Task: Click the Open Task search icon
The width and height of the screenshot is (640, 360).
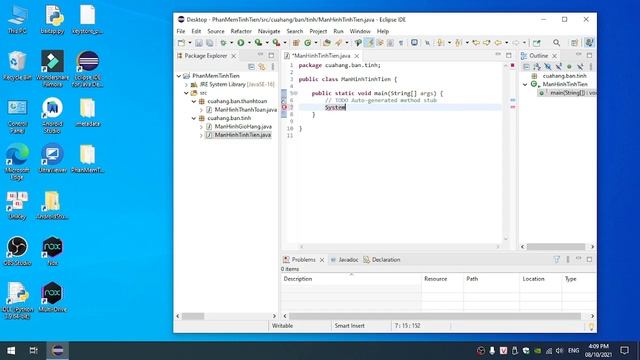Action: pos(339,43)
